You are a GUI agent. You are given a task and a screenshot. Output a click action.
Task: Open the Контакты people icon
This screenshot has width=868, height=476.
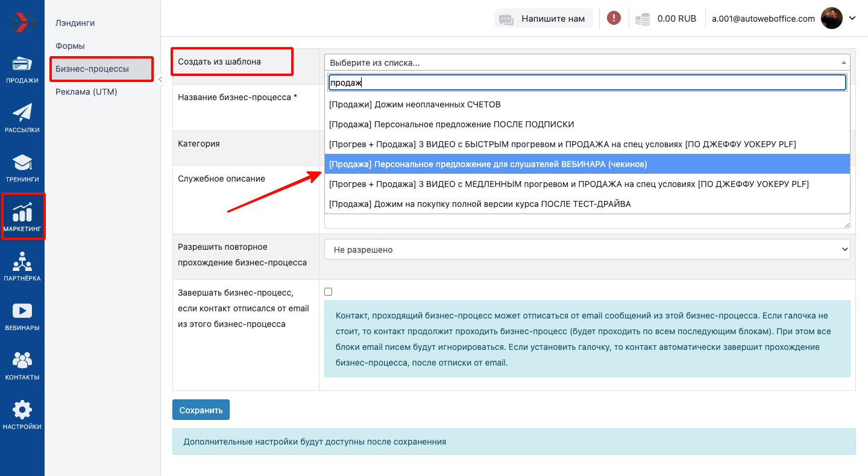[x=22, y=366]
